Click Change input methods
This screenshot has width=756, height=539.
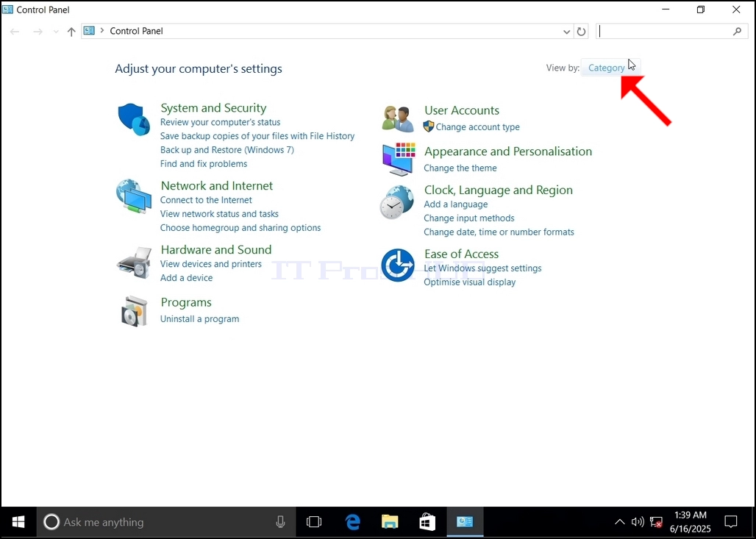pyautogui.click(x=468, y=218)
